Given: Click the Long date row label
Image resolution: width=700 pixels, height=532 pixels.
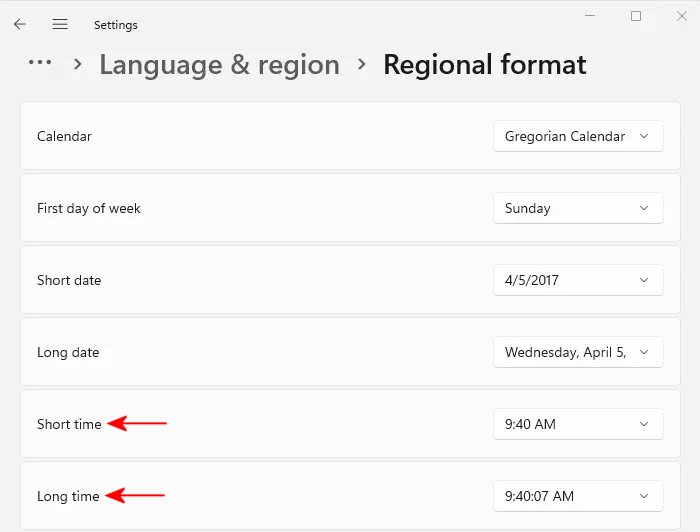Looking at the screenshot, I should [x=68, y=352].
